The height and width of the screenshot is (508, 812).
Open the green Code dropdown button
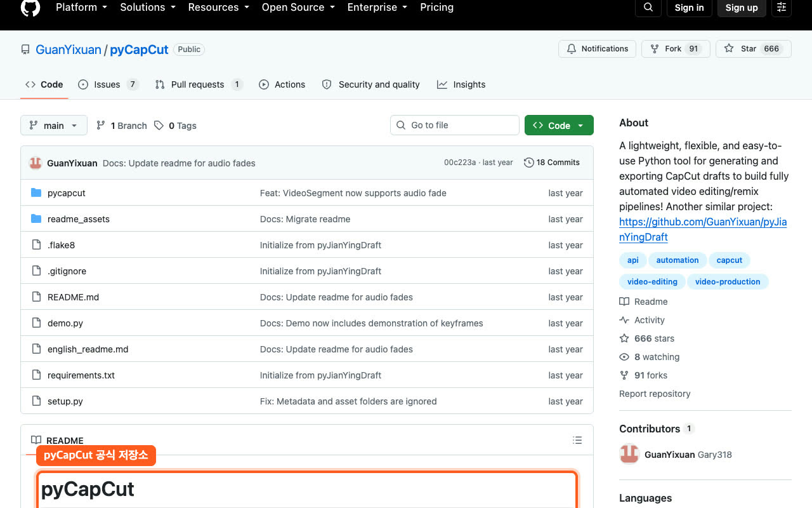click(x=559, y=125)
